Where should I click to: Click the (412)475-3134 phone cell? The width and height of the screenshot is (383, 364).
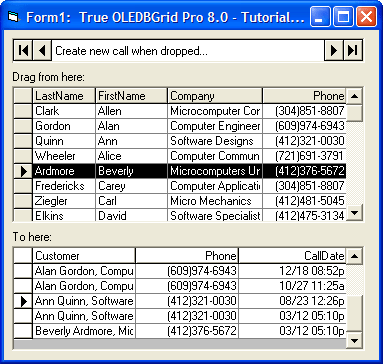pos(304,215)
